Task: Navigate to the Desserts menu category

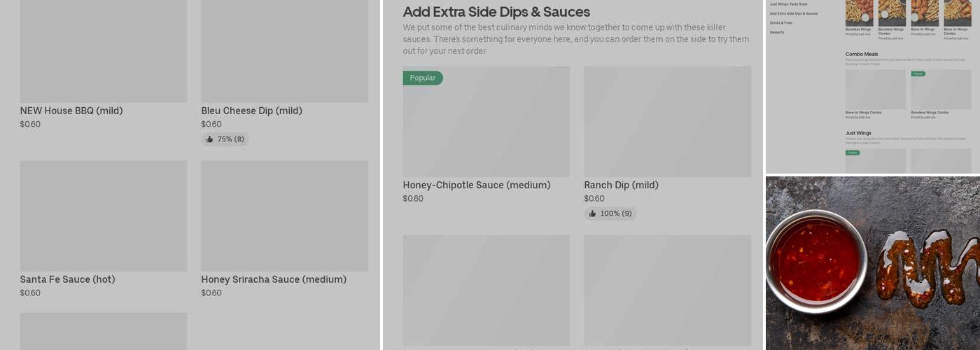Action: [x=777, y=32]
